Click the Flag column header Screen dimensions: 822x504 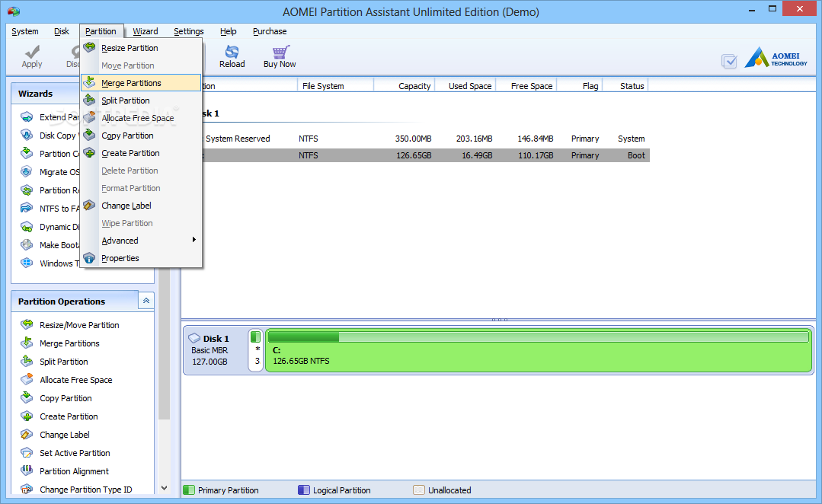click(x=580, y=85)
